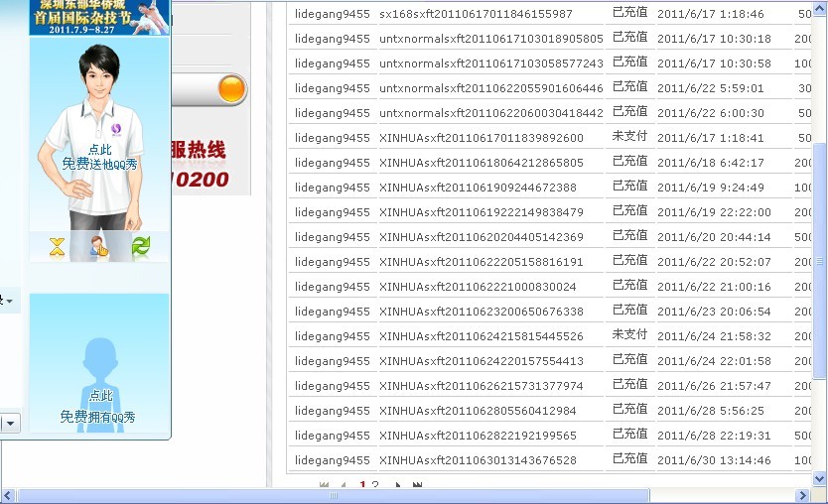Click the person-with-hand icon under QQ avatar

click(x=99, y=247)
